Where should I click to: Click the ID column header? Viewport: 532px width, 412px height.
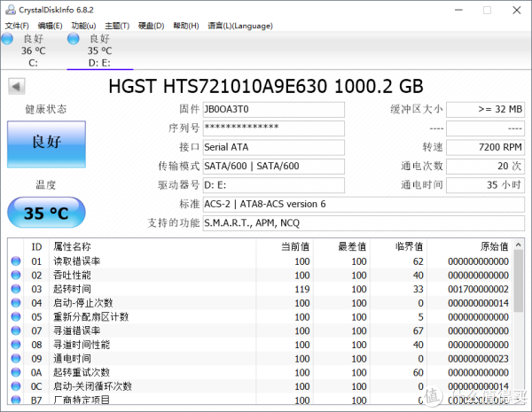tap(36, 246)
